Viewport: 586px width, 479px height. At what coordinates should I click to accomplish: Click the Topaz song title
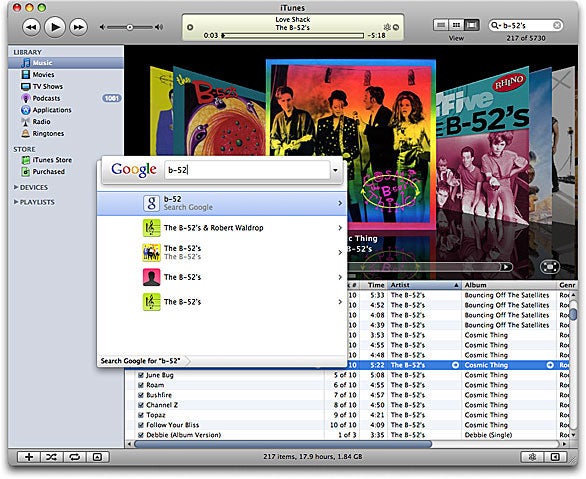click(156, 415)
